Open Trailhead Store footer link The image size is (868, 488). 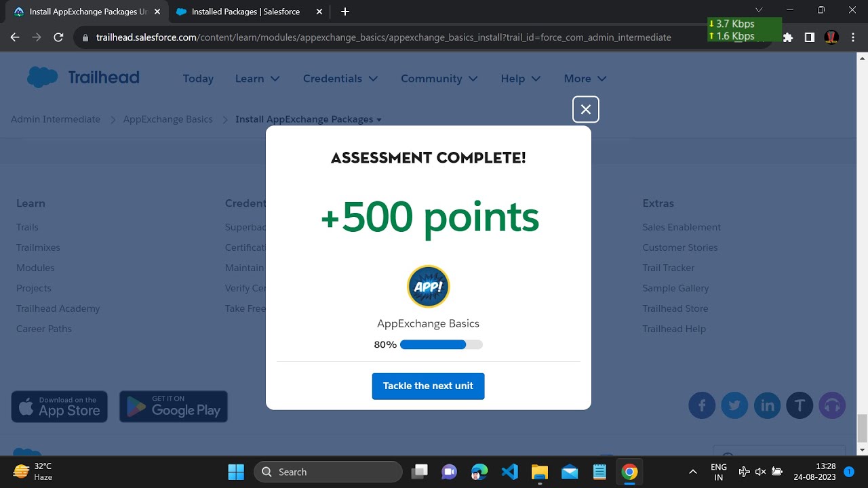[x=675, y=308]
